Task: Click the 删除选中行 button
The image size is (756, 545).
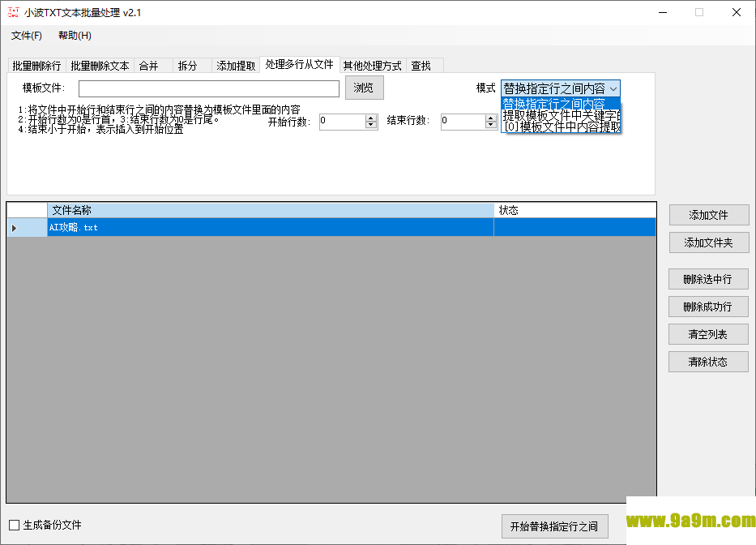Action: click(708, 279)
